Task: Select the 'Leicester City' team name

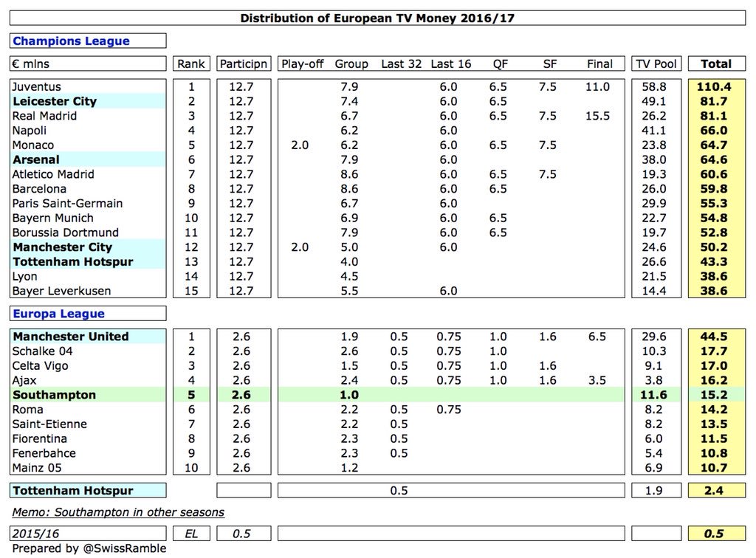Action: 55,101
